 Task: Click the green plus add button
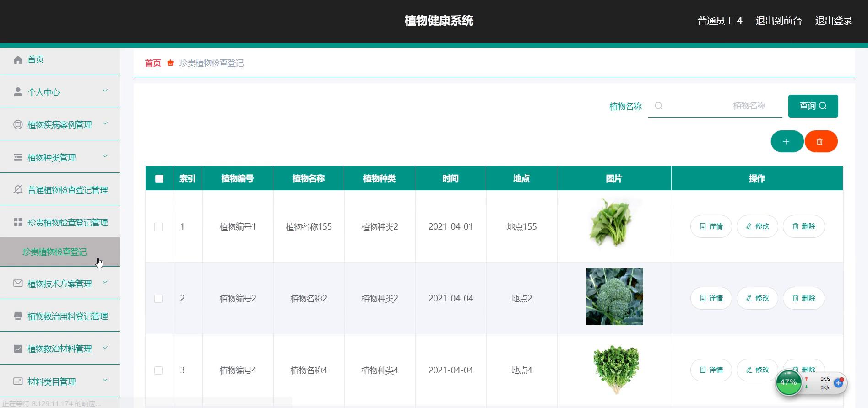tap(787, 141)
